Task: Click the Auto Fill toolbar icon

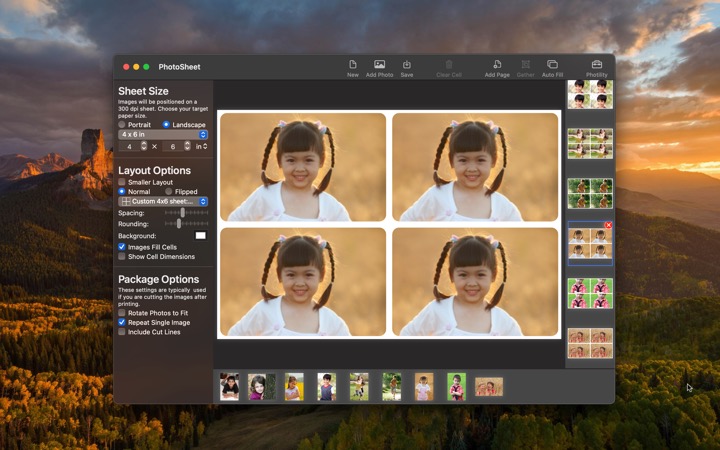Action: coord(552,64)
